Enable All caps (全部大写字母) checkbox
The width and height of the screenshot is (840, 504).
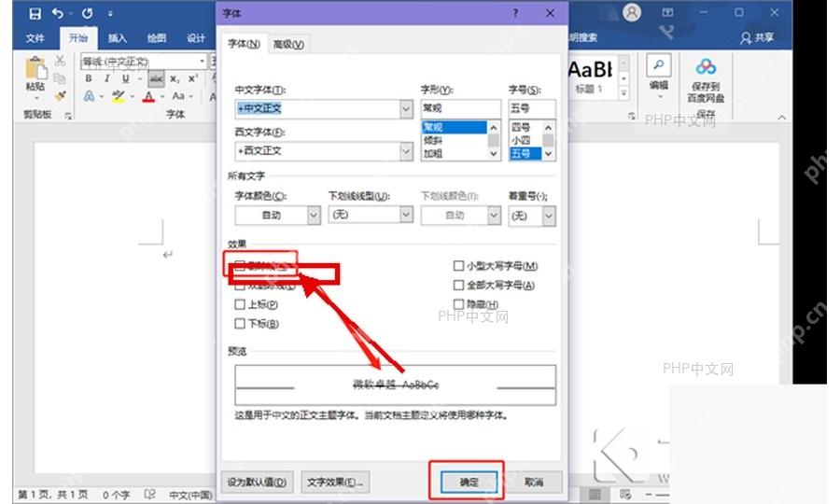click(458, 285)
